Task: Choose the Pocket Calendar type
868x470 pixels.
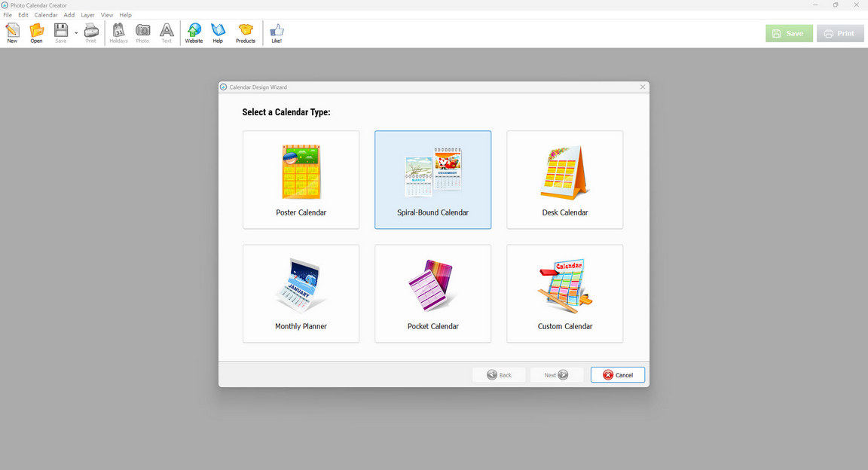Action: (433, 294)
